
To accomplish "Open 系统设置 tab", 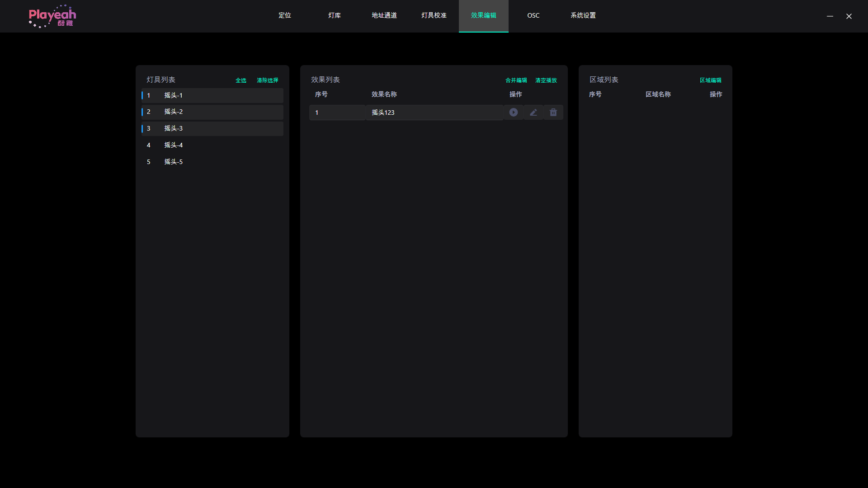I will point(583,15).
